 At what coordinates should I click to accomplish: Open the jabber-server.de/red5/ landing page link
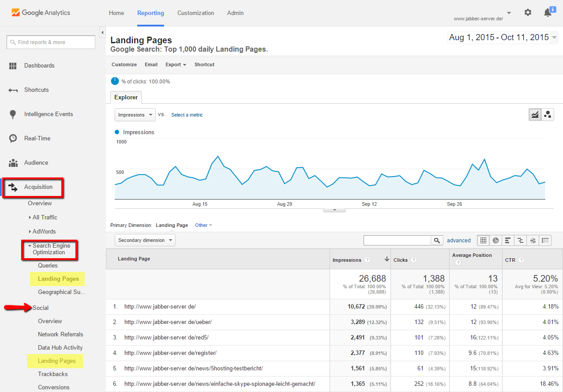(166, 337)
